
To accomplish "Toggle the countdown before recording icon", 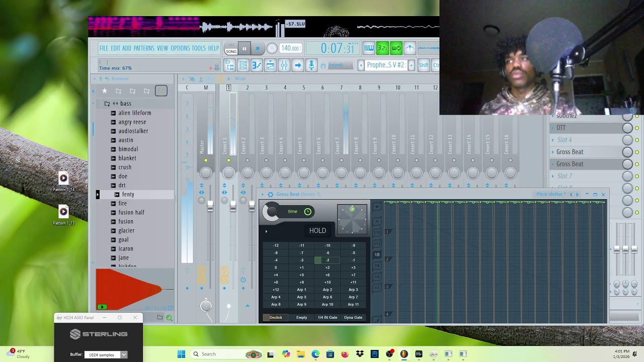I will click(x=382, y=48).
